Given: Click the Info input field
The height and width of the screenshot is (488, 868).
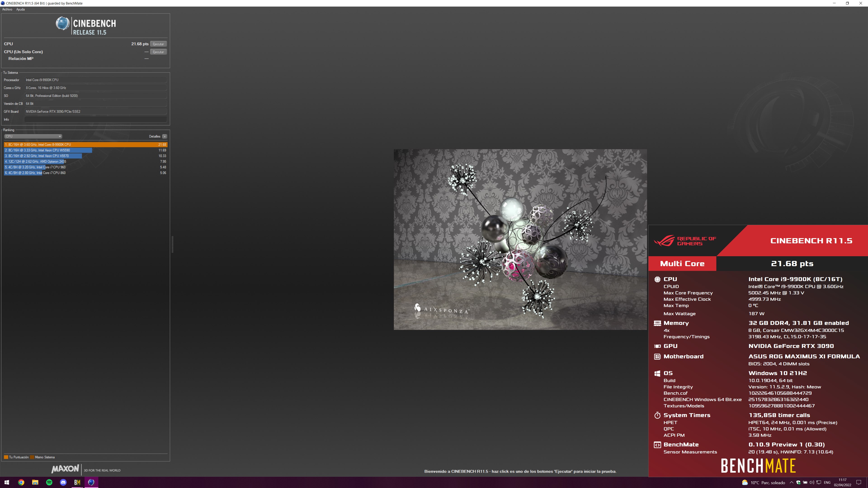Looking at the screenshot, I should pyautogui.click(x=96, y=120).
